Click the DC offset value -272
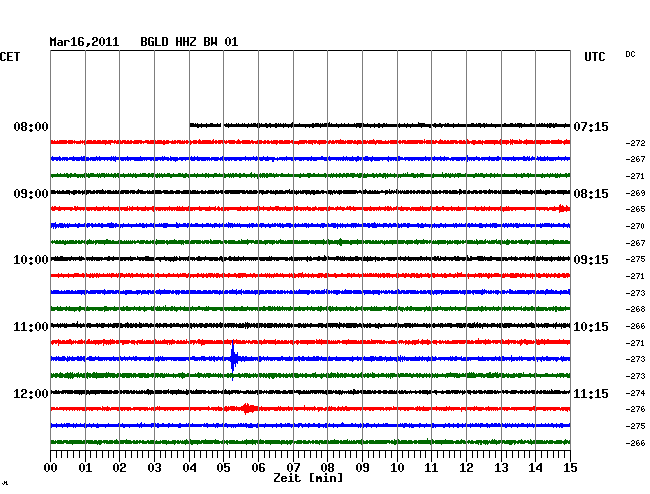This screenshot has height=494, width=650. [636, 143]
